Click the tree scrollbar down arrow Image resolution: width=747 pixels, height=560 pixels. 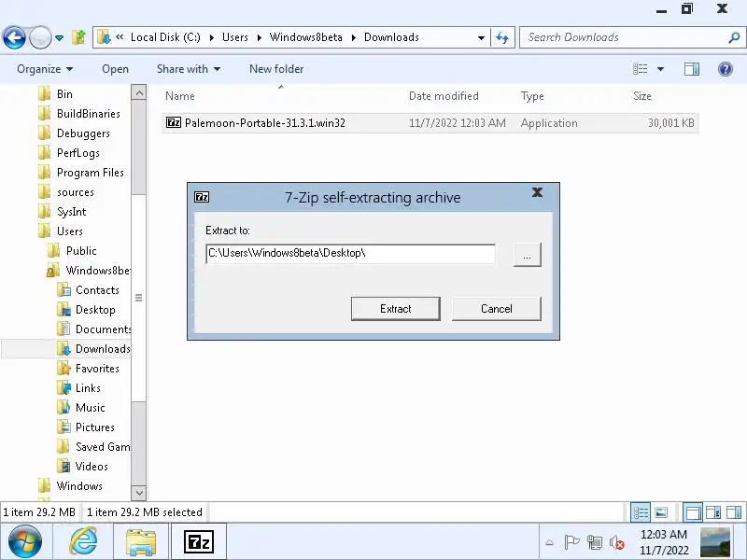[x=138, y=493]
